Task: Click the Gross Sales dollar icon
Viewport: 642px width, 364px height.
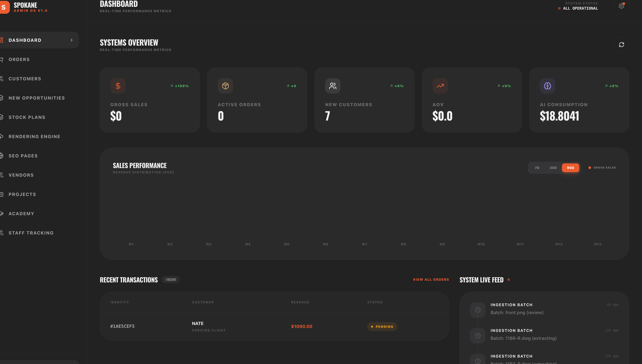Action: point(118,86)
